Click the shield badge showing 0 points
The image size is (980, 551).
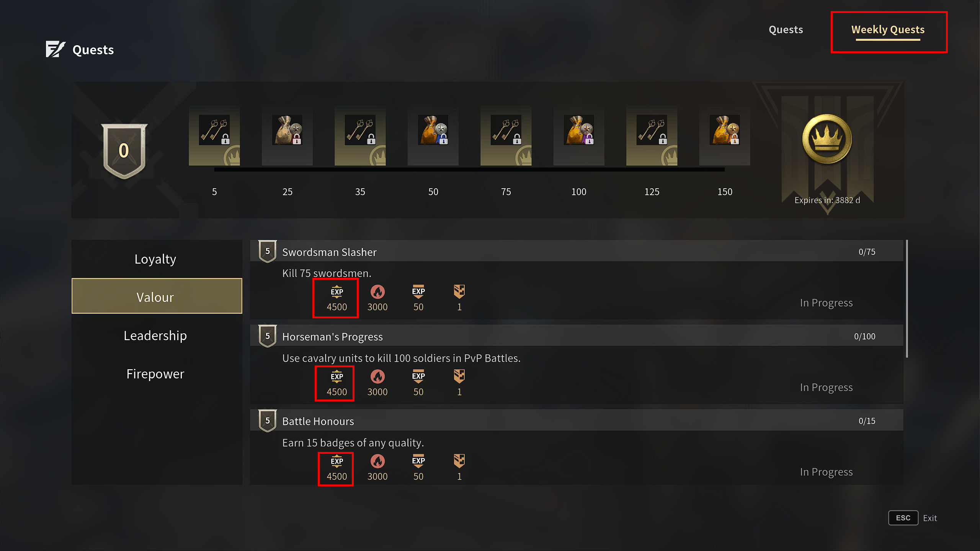[124, 150]
